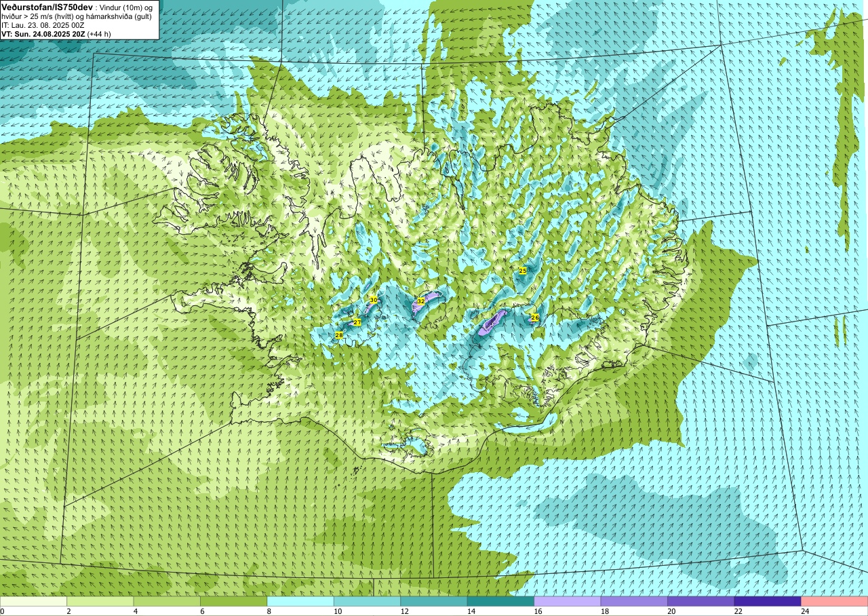The width and height of the screenshot is (868, 616).
Task: Click the pink legend swatch above 24 m/s
Action: (x=835, y=601)
